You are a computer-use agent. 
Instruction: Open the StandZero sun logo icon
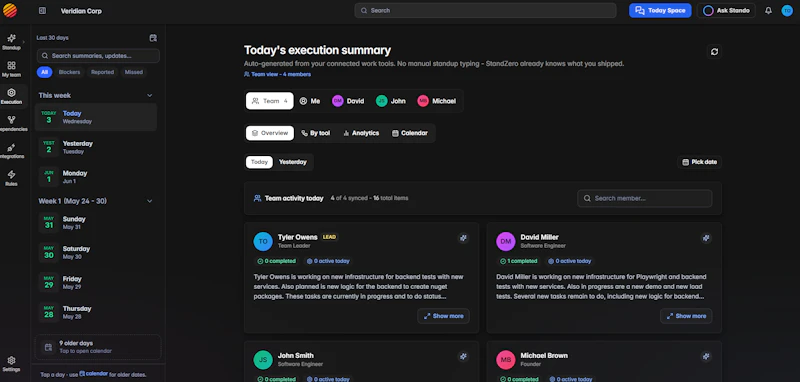click(x=10, y=10)
